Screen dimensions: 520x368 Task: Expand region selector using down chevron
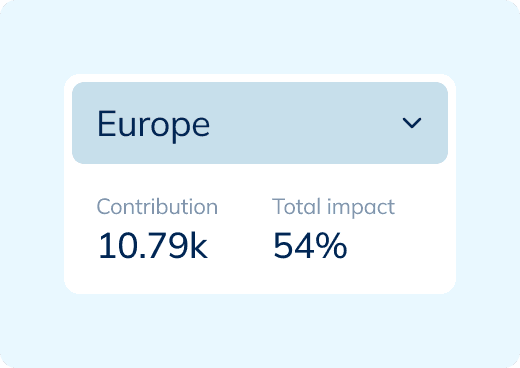(x=412, y=123)
